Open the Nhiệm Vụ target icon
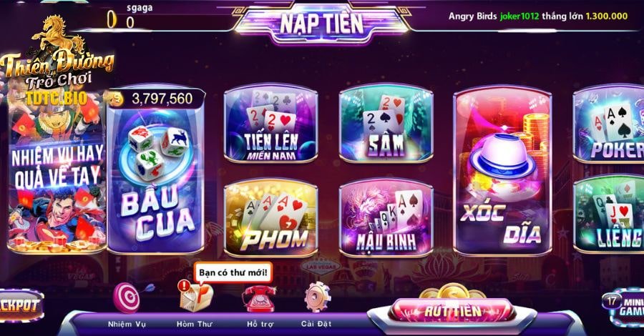The width and height of the screenshot is (644, 336). [x=128, y=297]
